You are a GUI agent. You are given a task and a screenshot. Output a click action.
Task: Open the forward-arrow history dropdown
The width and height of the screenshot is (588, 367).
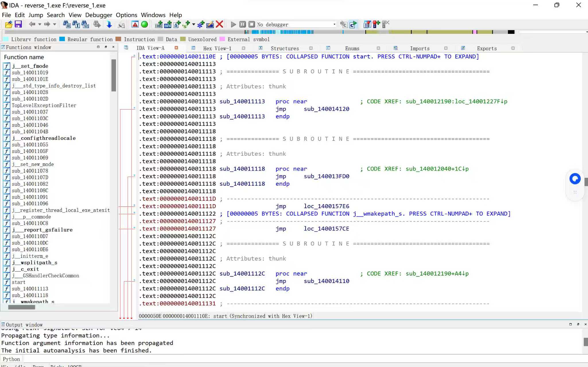point(54,24)
